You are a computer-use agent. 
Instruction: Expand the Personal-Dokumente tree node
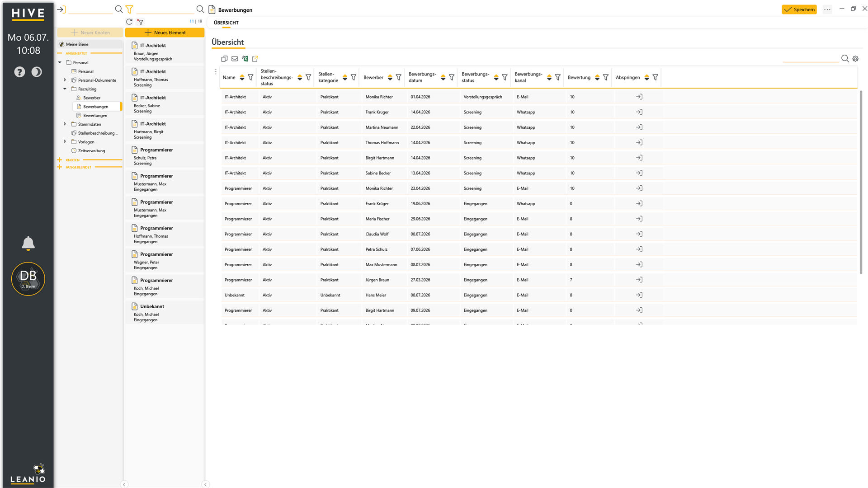pos(65,80)
